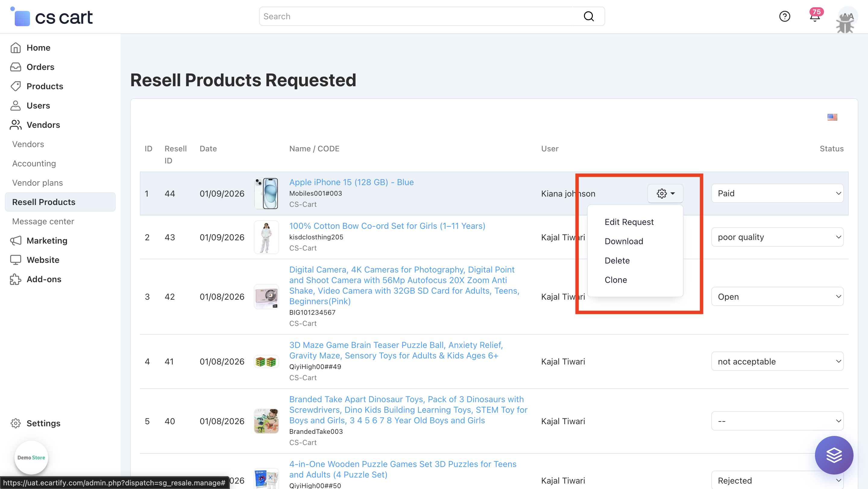Open the Paid status dropdown
The height and width of the screenshot is (489, 868).
tap(777, 194)
